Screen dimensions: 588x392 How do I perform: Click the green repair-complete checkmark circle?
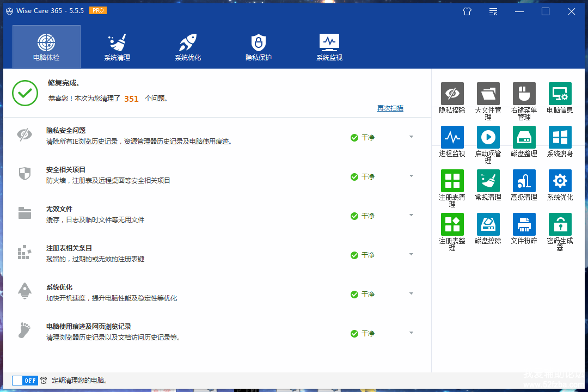pyautogui.click(x=25, y=93)
